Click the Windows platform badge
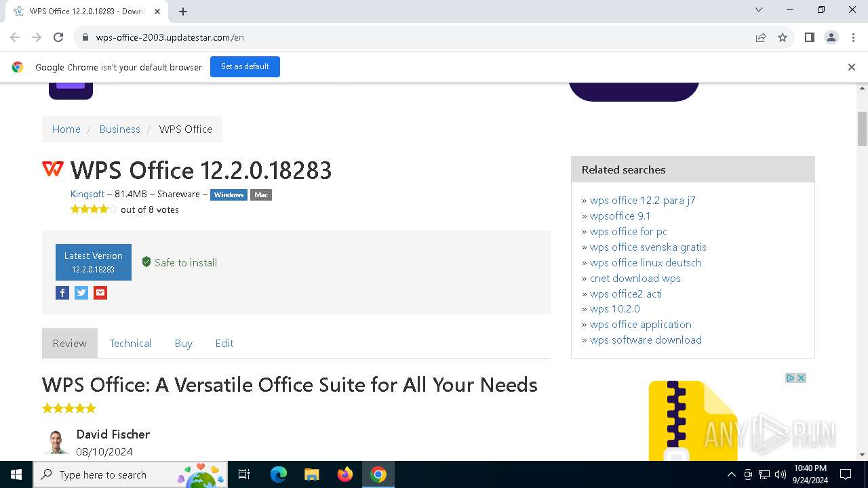The width and height of the screenshot is (868, 488). pos(229,195)
